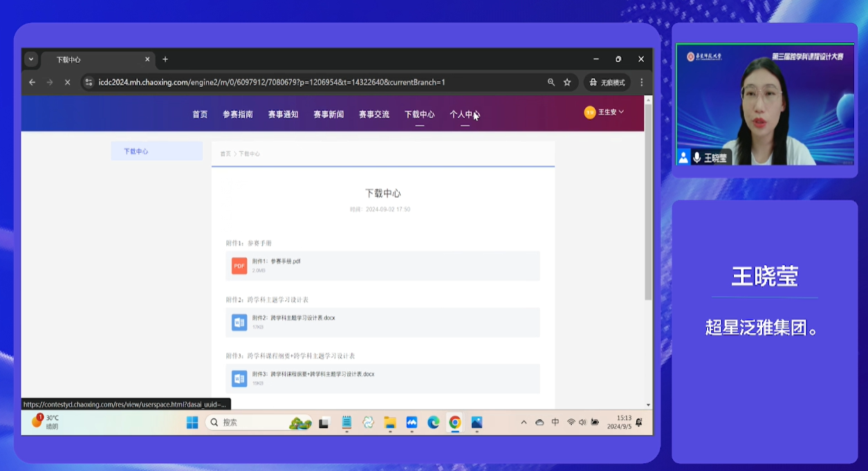View site information icon in address bar

coord(89,82)
